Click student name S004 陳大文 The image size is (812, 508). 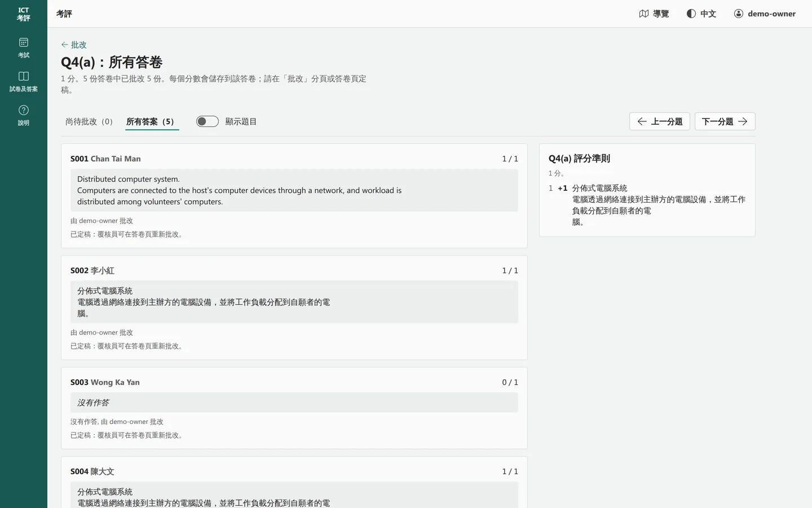coord(92,471)
